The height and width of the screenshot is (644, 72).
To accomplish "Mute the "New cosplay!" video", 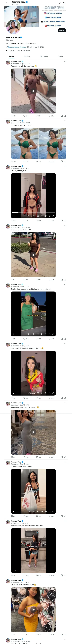I will pyautogui.click(x=42, y=393).
